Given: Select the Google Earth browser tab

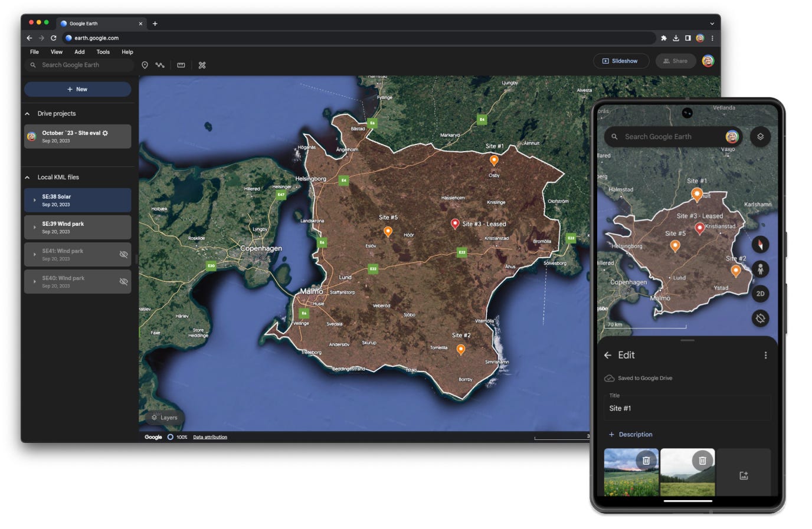Looking at the screenshot, I should pos(102,24).
